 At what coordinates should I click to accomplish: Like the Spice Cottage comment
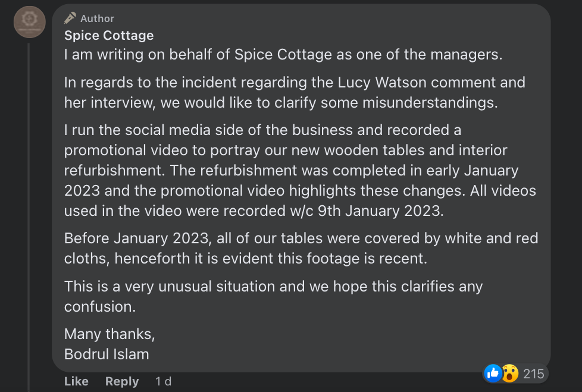click(x=76, y=381)
